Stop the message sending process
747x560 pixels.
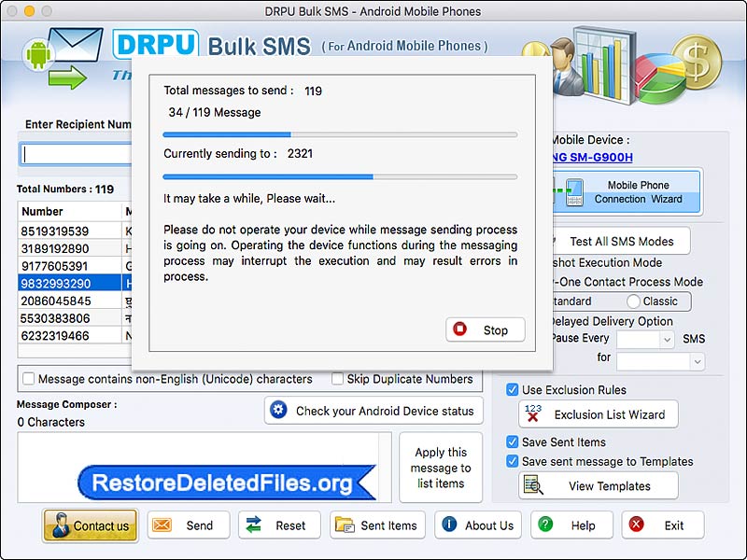[485, 329]
